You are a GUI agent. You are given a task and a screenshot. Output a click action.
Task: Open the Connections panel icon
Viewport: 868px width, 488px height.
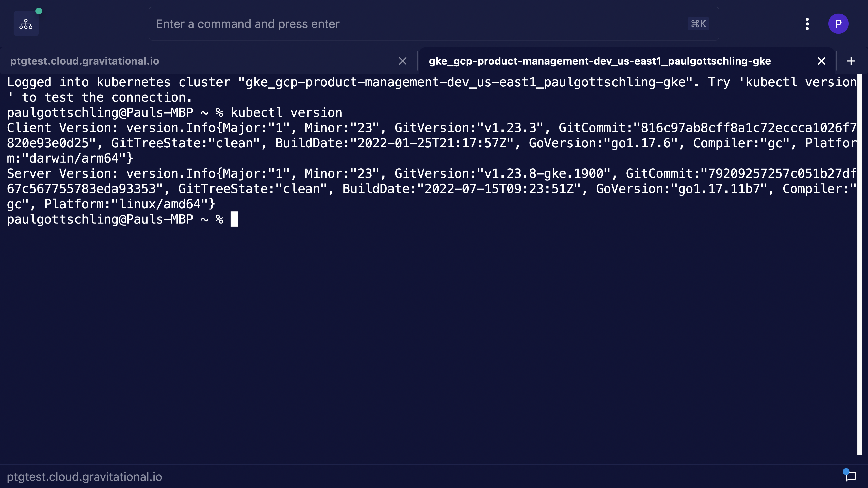(x=26, y=24)
